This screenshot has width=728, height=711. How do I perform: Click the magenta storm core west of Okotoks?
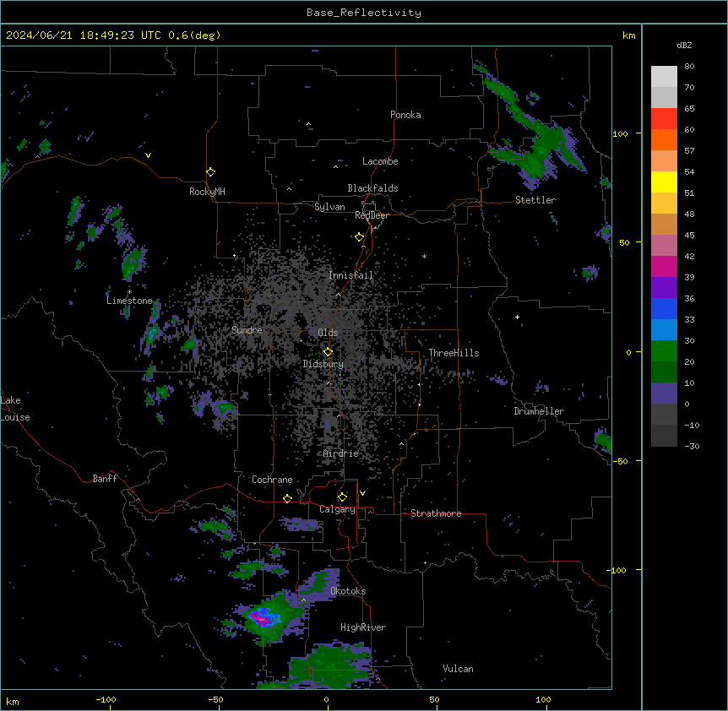tap(260, 619)
